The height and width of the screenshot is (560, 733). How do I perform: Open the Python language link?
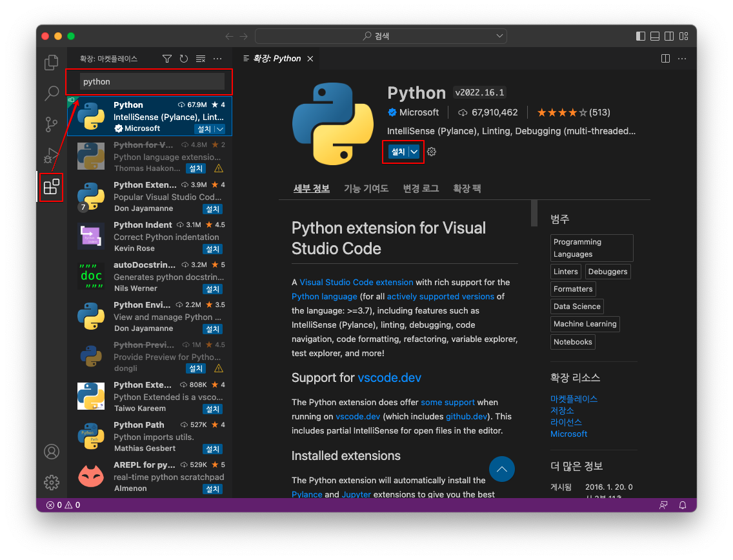coord(325,296)
